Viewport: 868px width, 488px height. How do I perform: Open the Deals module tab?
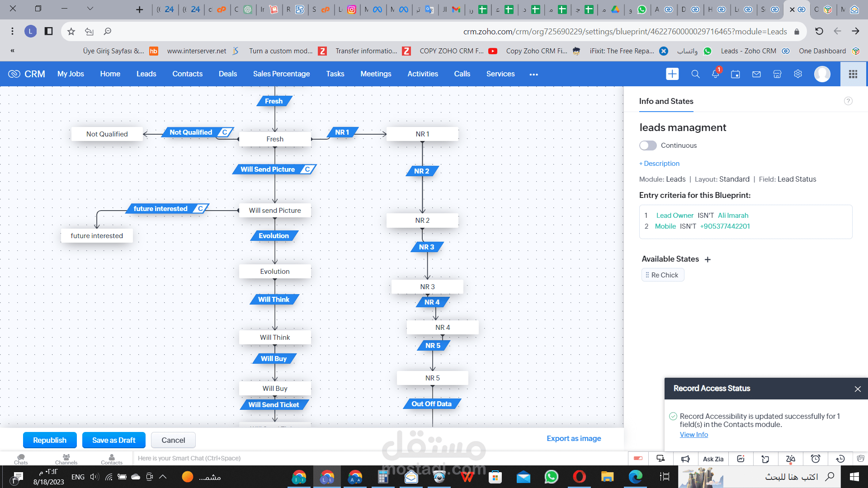227,74
